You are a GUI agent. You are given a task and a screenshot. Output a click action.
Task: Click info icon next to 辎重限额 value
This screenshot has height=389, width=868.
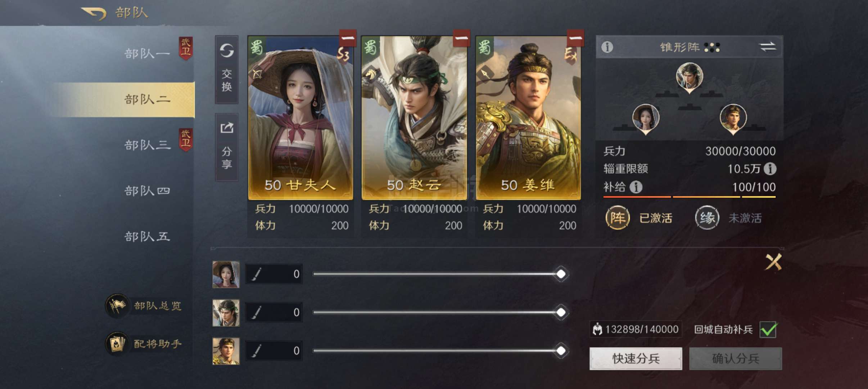point(770,169)
